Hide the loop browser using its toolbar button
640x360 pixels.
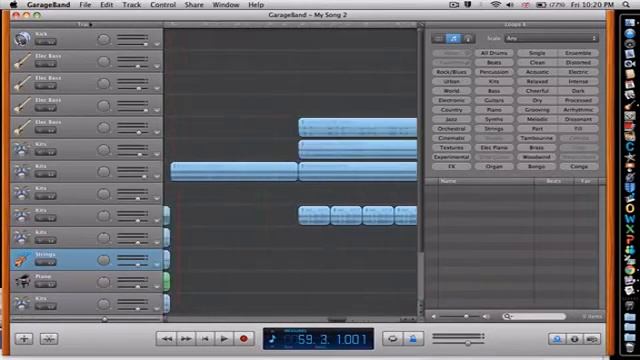tap(557, 339)
